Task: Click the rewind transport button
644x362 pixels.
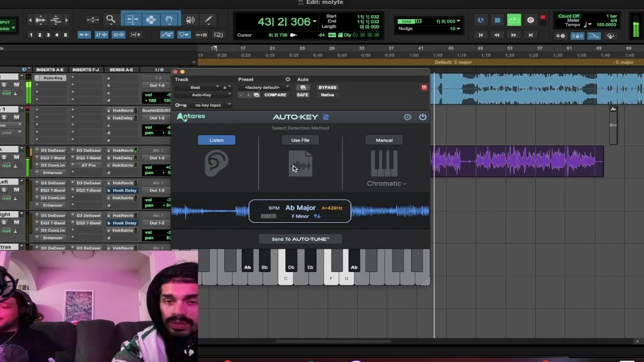Action: [497, 35]
